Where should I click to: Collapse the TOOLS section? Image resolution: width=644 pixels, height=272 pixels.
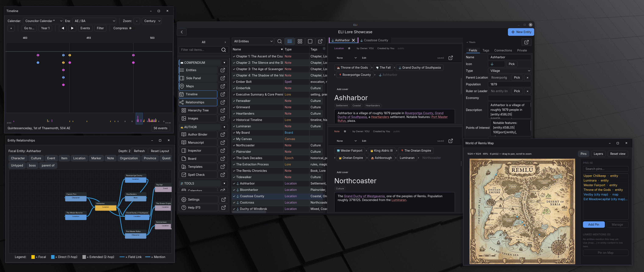pos(224,184)
